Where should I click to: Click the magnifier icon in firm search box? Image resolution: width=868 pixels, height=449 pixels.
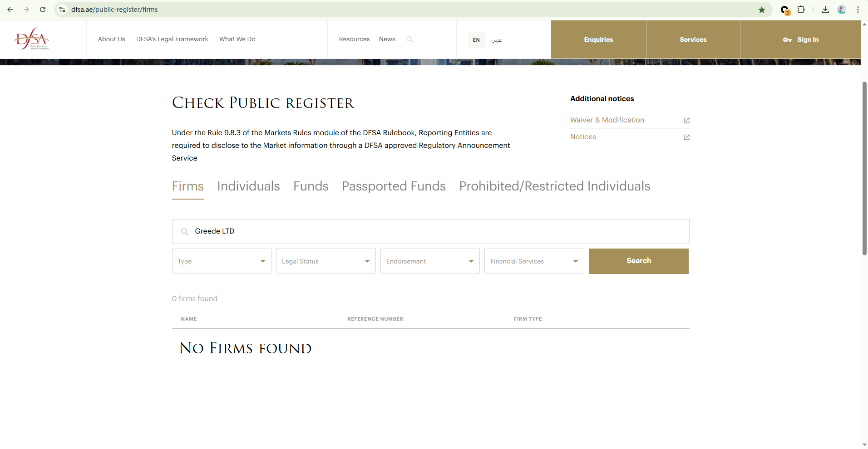[184, 232]
